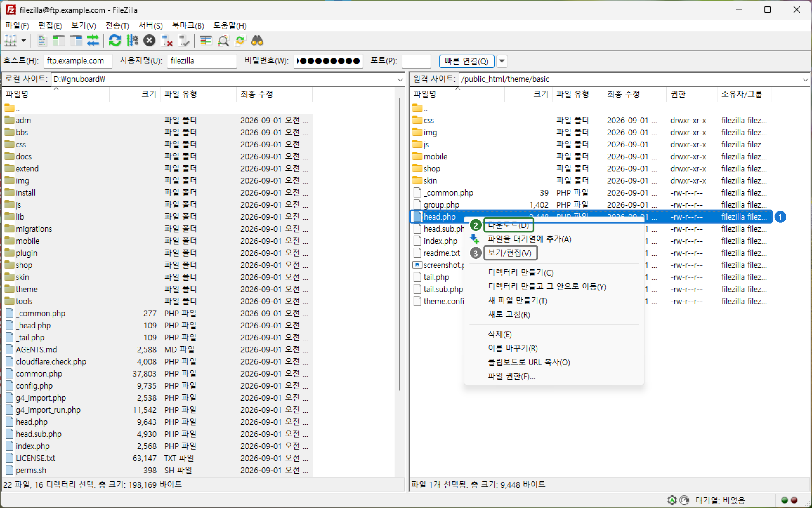Screen dimensions: 812x508
Task: Expand the remote site path dropdown
Action: click(x=805, y=79)
